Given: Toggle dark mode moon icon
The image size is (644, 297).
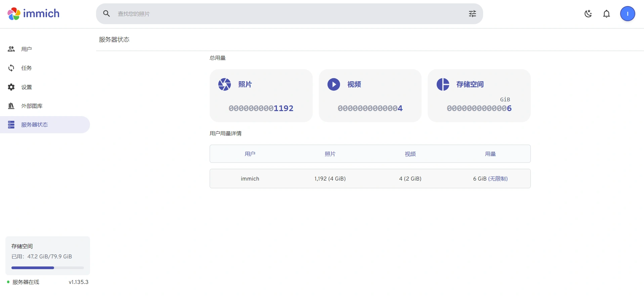Looking at the screenshot, I should 588,14.
